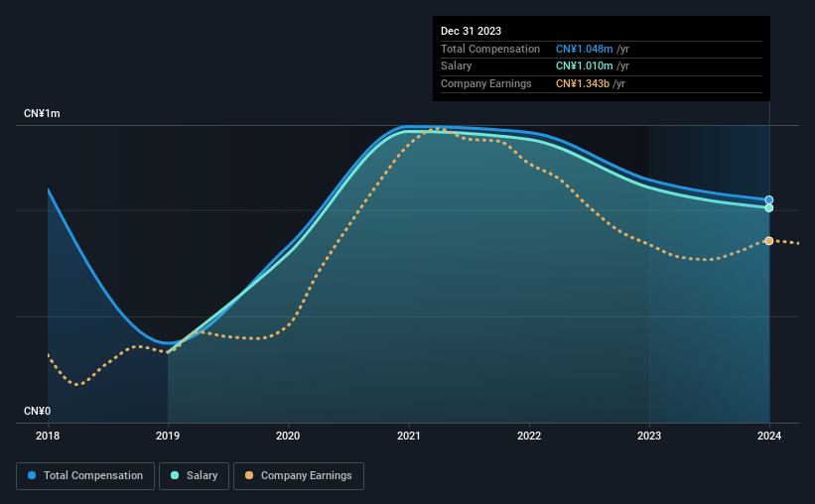Select the 2022 x-axis label
Image resolution: width=815 pixels, height=504 pixels.
(528, 436)
